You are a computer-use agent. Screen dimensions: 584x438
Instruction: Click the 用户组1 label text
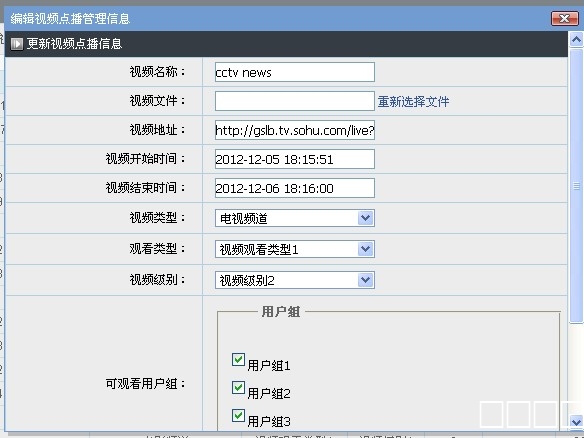[269, 366]
